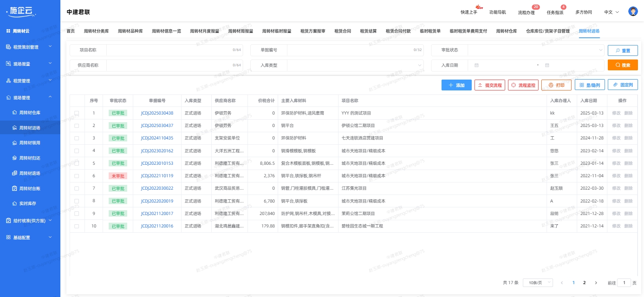Click the 添加 button
The height and width of the screenshot is (297, 644).
click(456, 85)
